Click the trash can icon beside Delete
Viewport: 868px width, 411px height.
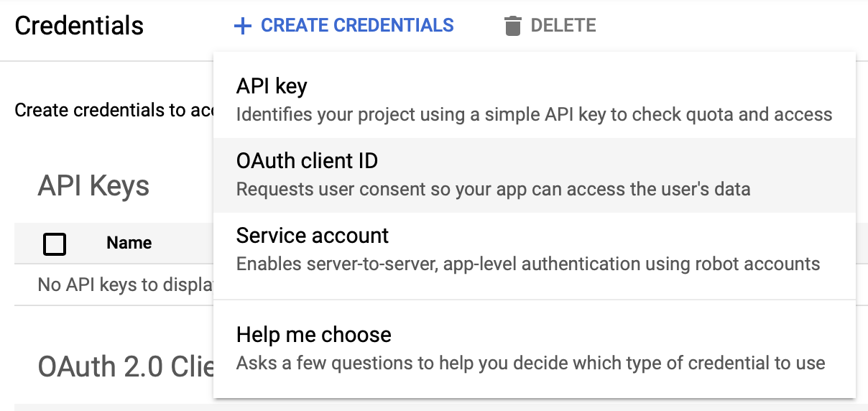(x=512, y=27)
